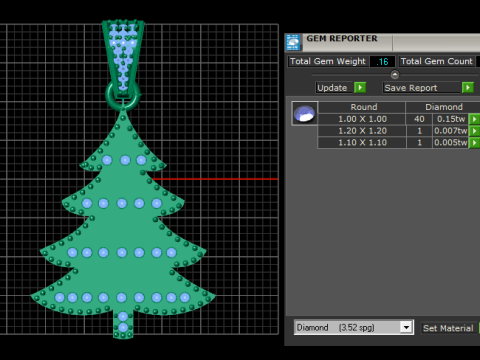Image resolution: width=480 pixels, height=360 pixels.
Task: Click the jump ring below the bail
Action: point(123,97)
